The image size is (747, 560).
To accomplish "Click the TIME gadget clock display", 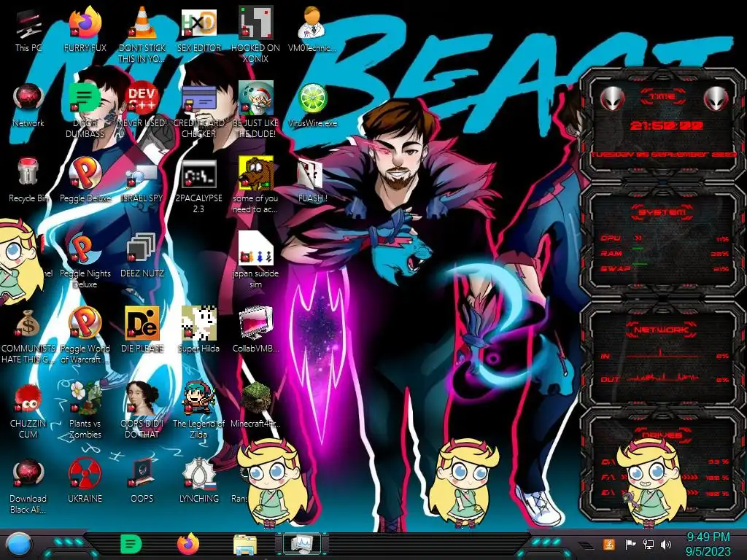I will click(666, 125).
